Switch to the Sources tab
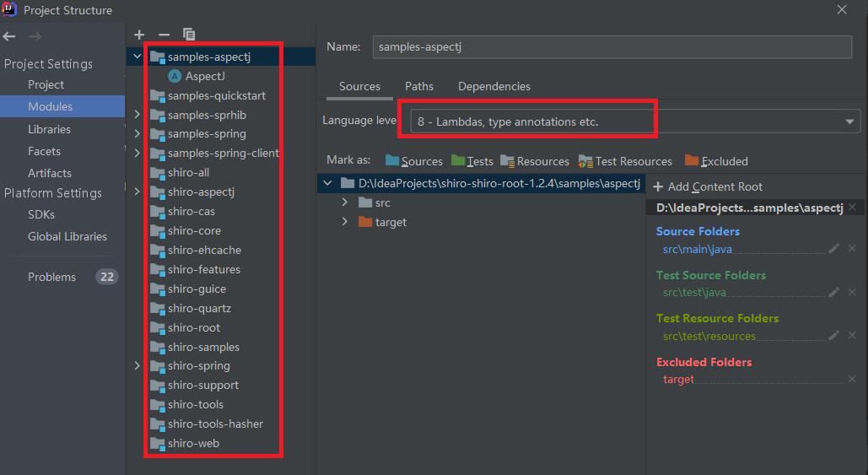The image size is (868, 475). (x=360, y=86)
